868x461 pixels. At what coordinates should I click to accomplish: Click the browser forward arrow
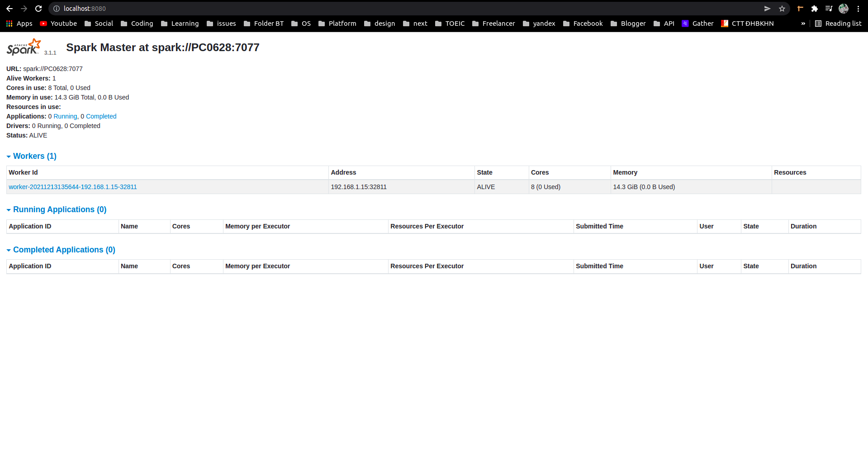(x=24, y=9)
